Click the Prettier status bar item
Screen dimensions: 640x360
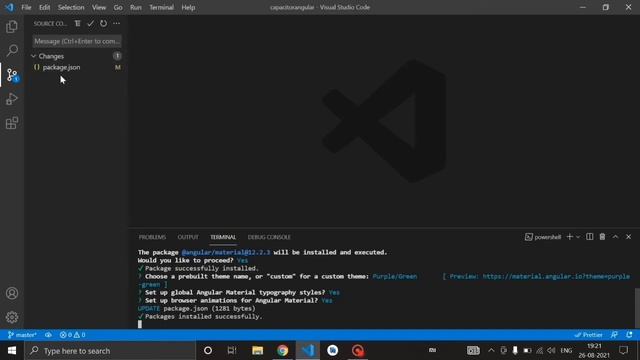pyautogui.click(x=589, y=335)
